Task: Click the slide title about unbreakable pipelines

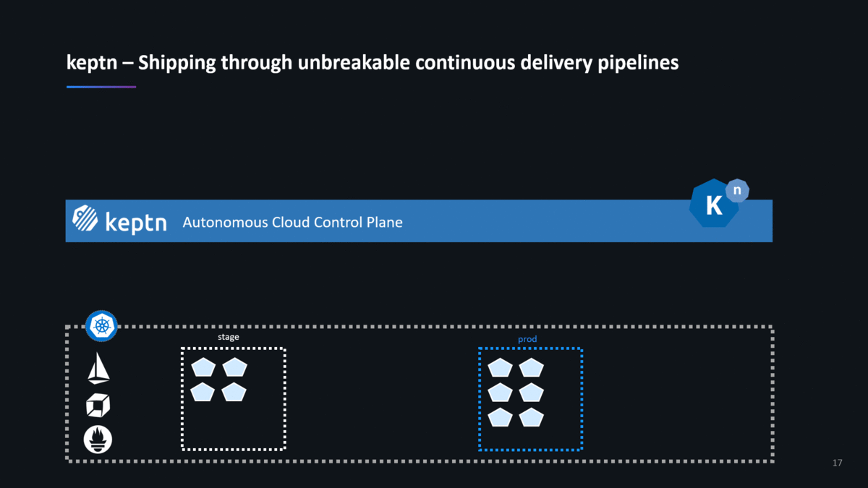Action: (373, 63)
